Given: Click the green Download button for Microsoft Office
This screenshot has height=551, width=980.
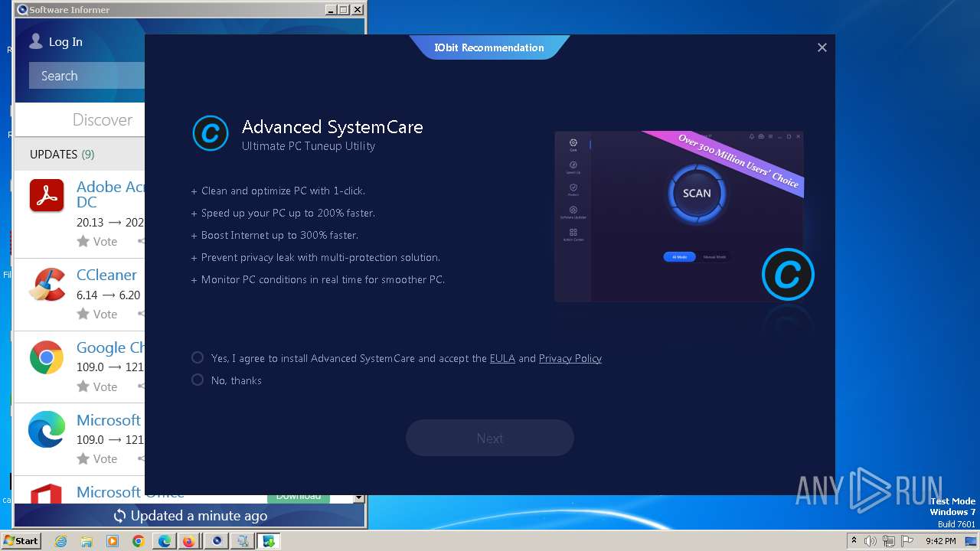Looking at the screenshot, I should click(x=299, y=497).
